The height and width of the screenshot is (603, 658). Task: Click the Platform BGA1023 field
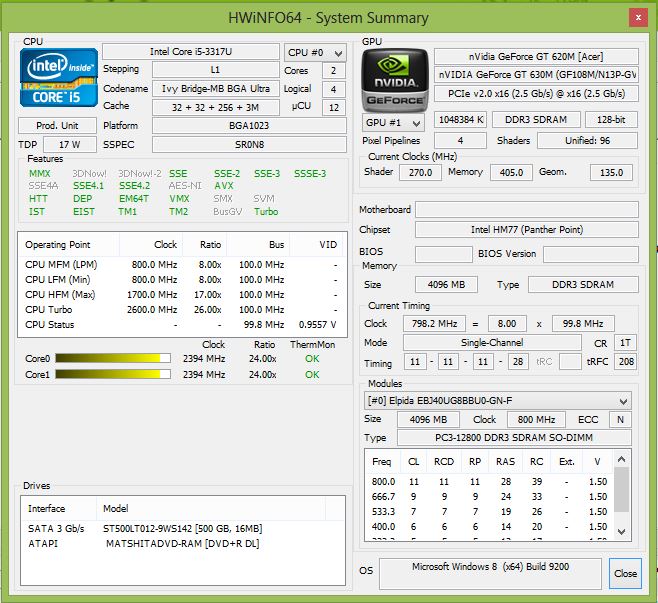pos(249,125)
